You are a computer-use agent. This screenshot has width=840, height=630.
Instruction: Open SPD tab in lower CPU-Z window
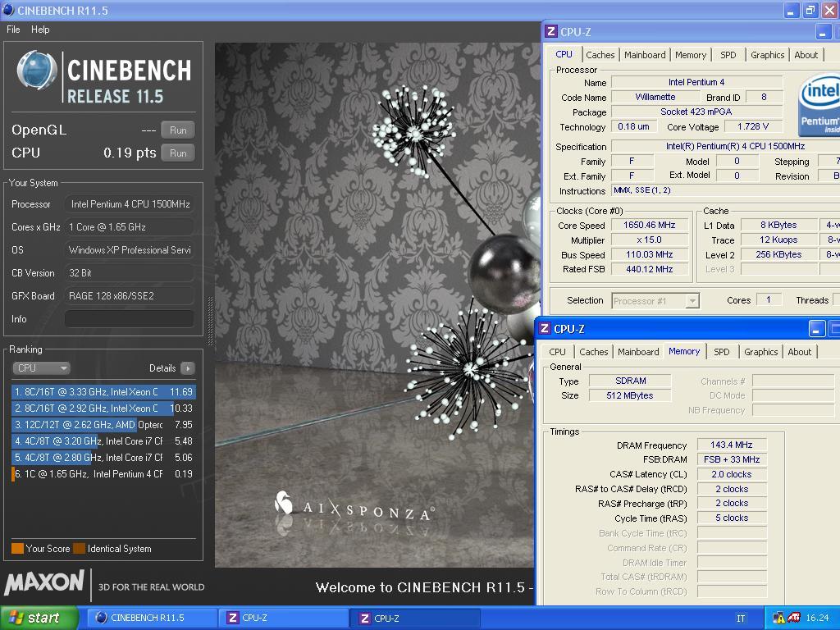(722, 352)
